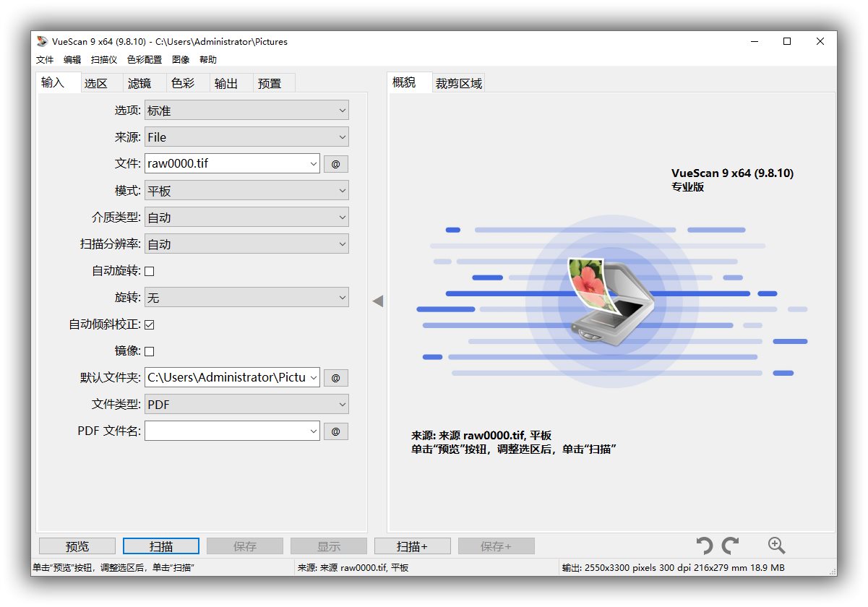Click the 扫描分辨率 label
Image resolution: width=868 pixels, height=607 pixels.
pos(111,244)
